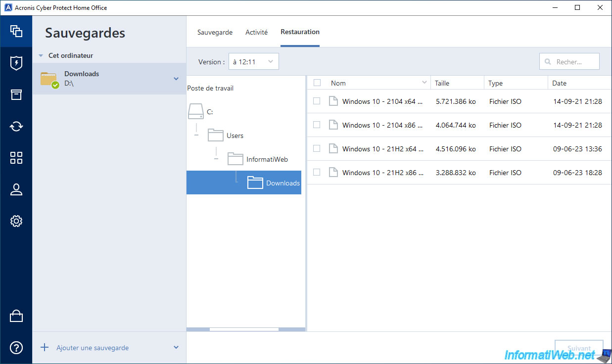Click Windows 10 - 2104 x86 file name

pos(383,125)
